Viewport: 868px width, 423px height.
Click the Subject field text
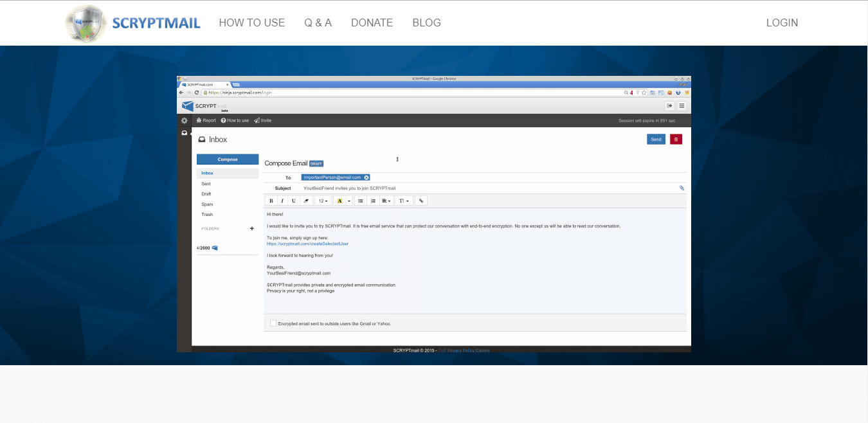coord(350,188)
